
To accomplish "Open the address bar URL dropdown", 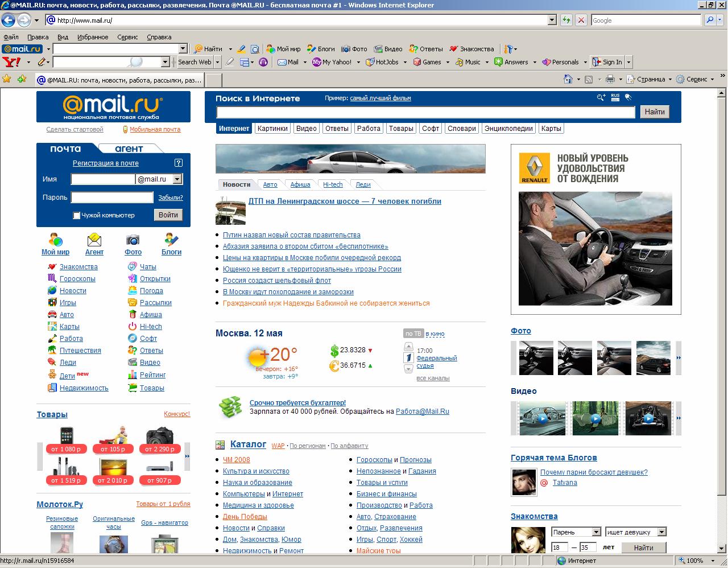I will tap(552, 20).
